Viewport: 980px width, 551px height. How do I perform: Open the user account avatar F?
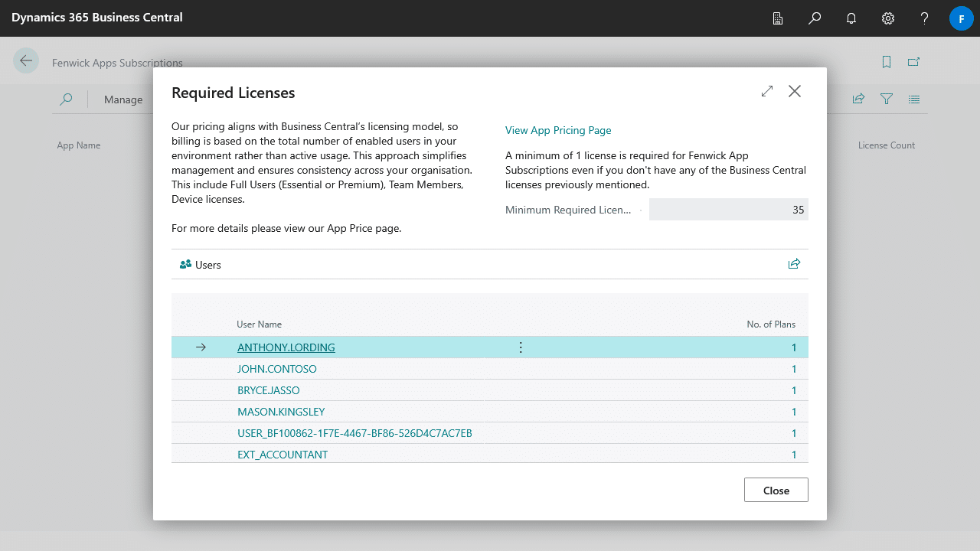[x=961, y=18]
